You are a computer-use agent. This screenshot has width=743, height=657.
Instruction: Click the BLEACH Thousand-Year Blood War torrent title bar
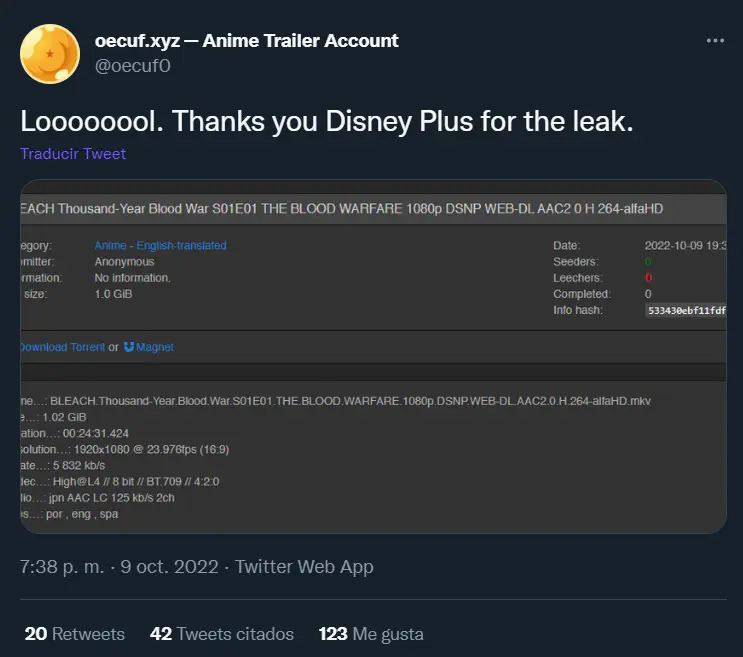pos(373,209)
